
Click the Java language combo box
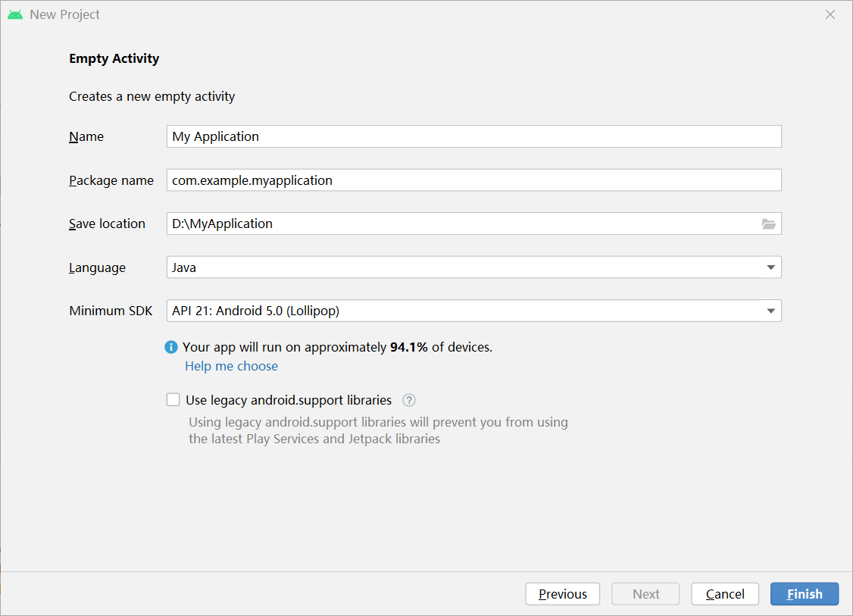tap(462, 267)
